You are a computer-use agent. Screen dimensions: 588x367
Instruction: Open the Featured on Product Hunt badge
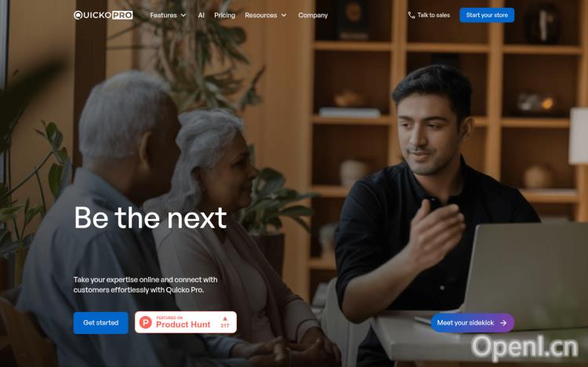pos(186,322)
